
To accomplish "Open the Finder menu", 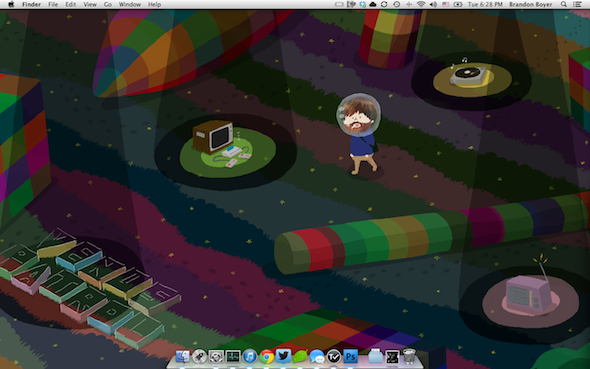I will pos(31,4).
